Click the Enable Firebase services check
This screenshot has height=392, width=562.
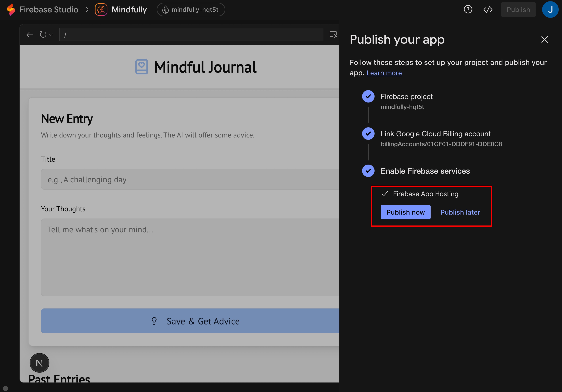tap(368, 171)
